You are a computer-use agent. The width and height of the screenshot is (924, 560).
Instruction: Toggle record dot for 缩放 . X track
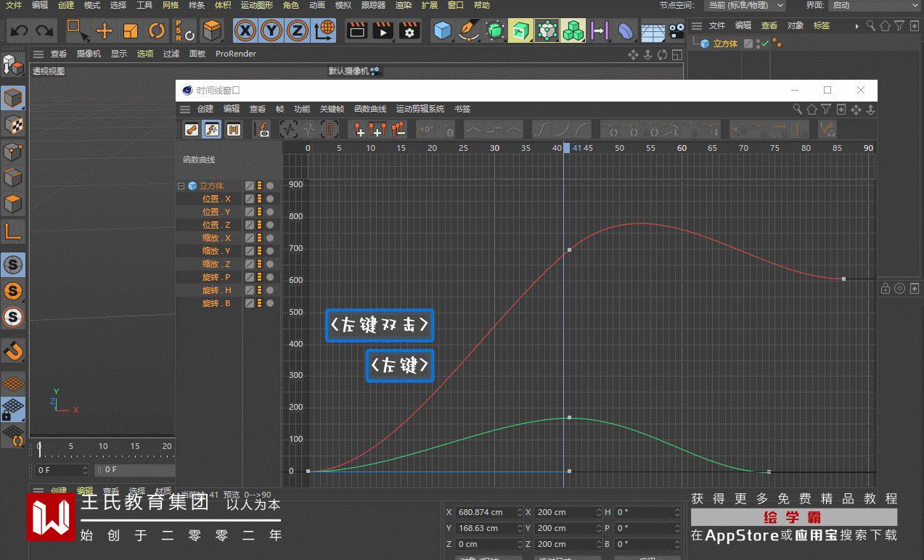pyautogui.click(x=270, y=238)
